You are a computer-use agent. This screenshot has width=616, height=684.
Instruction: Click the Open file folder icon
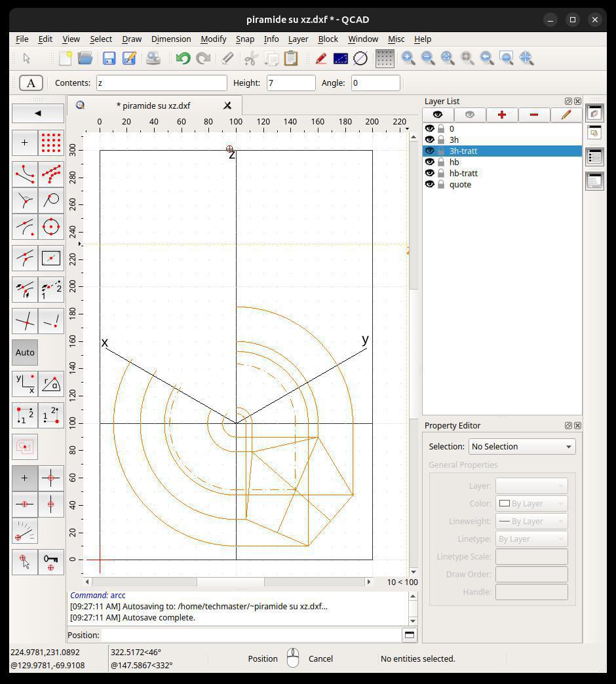pyautogui.click(x=85, y=58)
